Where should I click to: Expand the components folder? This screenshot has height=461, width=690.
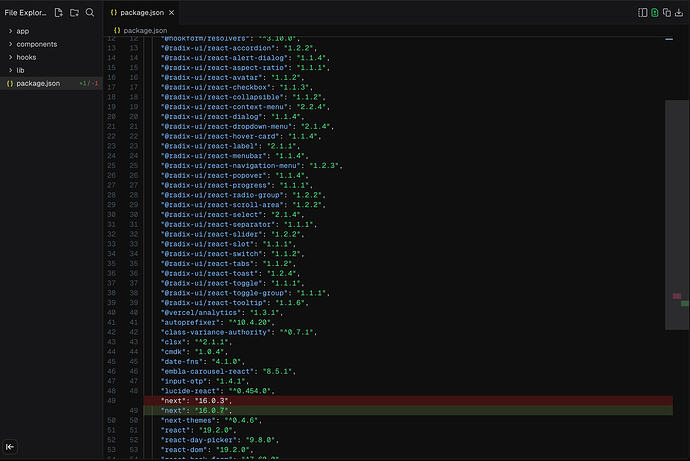click(51, 44)
